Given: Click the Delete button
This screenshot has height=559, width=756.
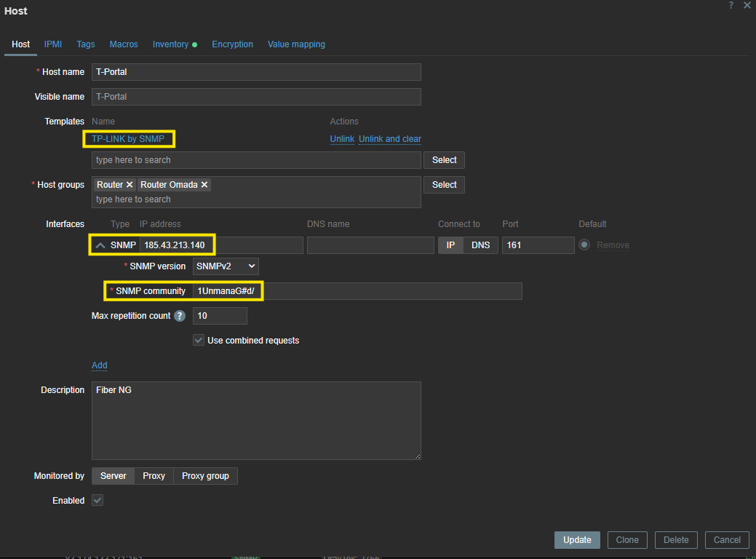Looking at the screenshot, I should pyautogui.click(x=676, y=539).
